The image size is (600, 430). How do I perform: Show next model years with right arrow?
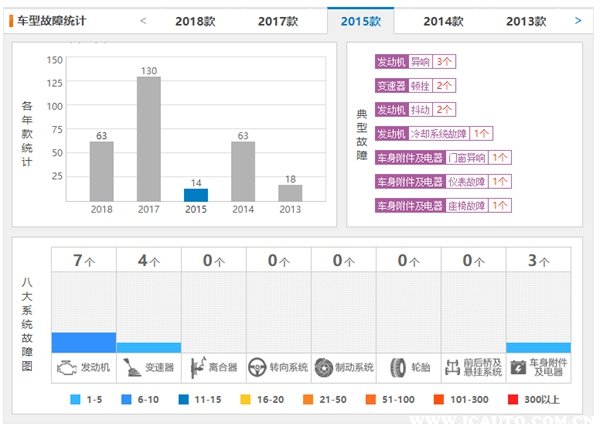tap(578, 20)
